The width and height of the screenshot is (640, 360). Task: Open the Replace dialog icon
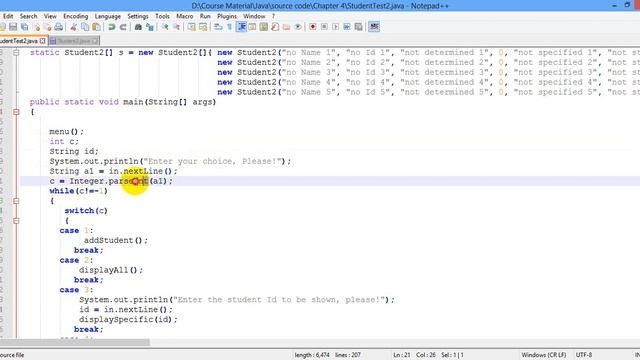point(150,27)
